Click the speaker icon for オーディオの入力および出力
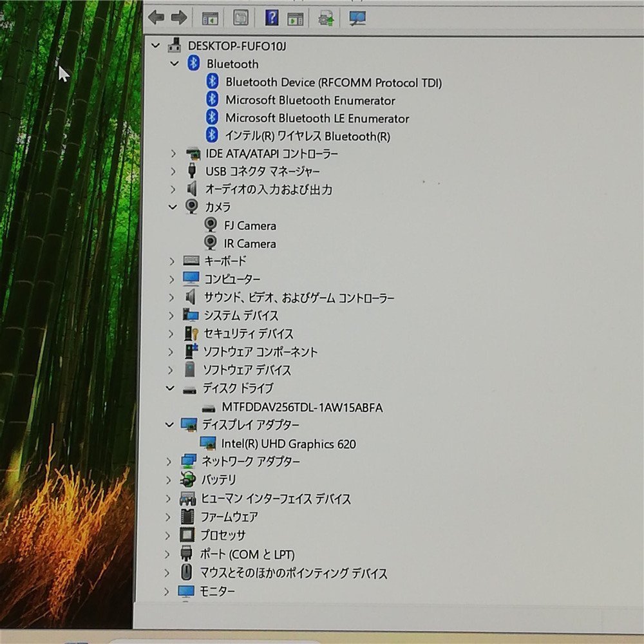 [x=192, y=189]
